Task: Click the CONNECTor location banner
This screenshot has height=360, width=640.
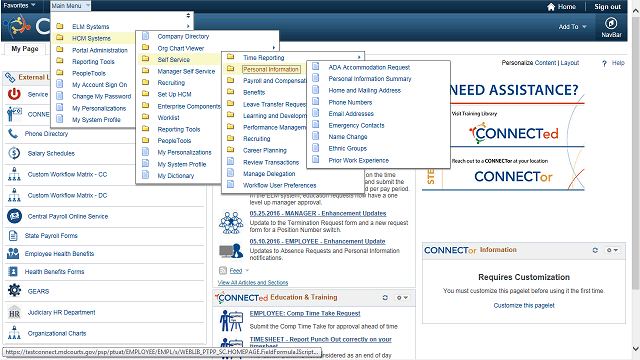Action: [x=513, y=177]
